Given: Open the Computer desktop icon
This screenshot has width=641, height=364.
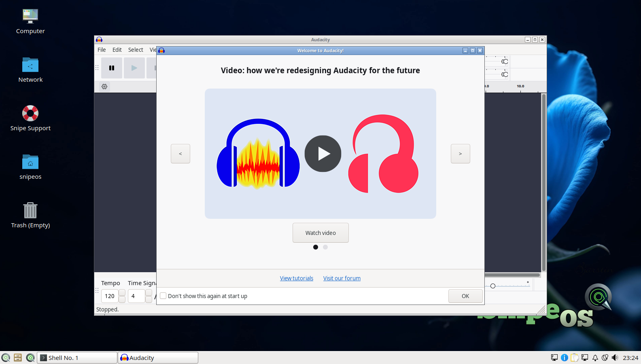Looking at the screenshot, I should [x=30, y=22].
